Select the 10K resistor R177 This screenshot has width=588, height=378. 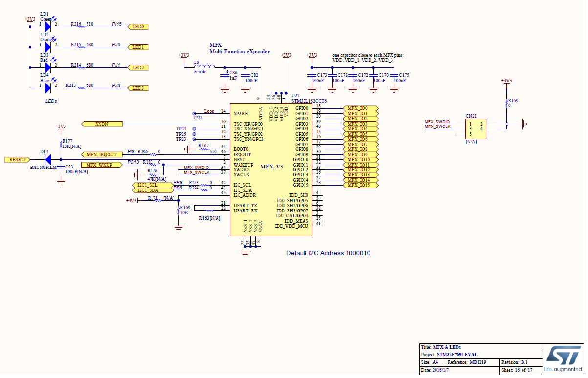pyautogui.click(x=60, y=144)
